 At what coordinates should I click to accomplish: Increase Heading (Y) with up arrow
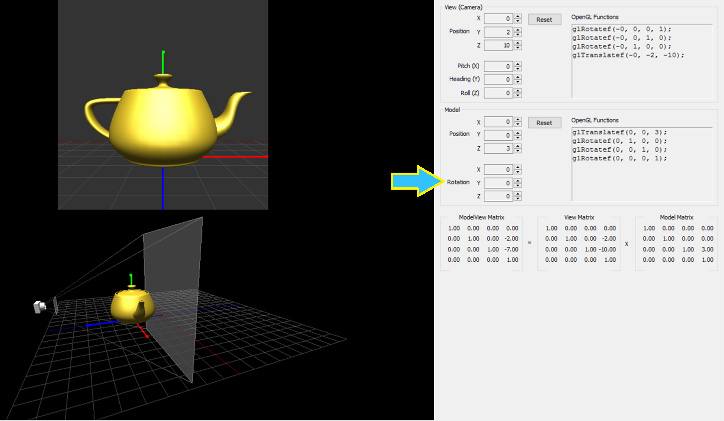[518, 77]
